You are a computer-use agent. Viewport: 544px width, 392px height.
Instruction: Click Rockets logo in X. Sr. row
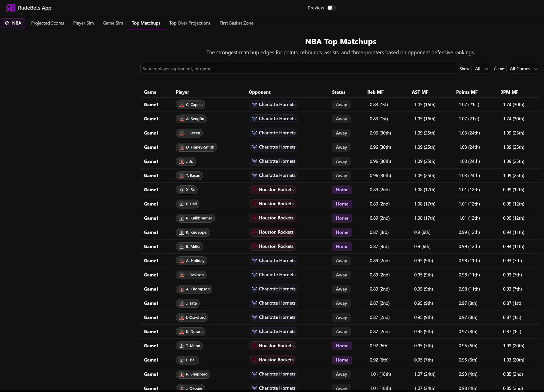click(255, 189)
